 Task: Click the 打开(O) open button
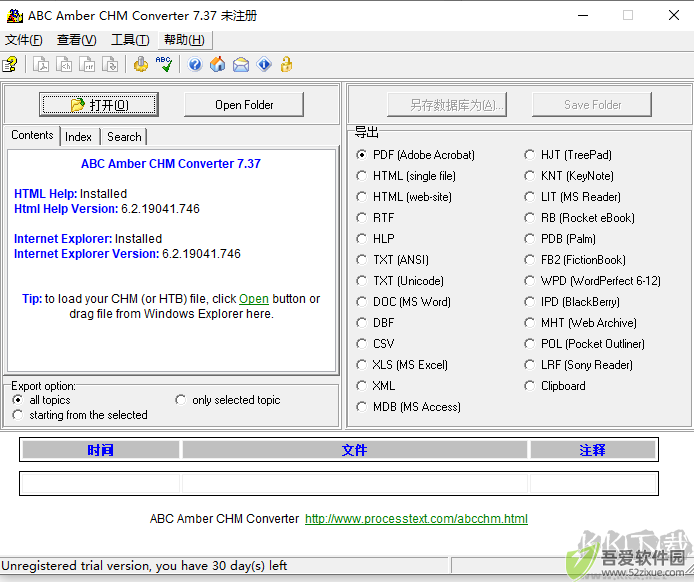[x=99, y=105]
